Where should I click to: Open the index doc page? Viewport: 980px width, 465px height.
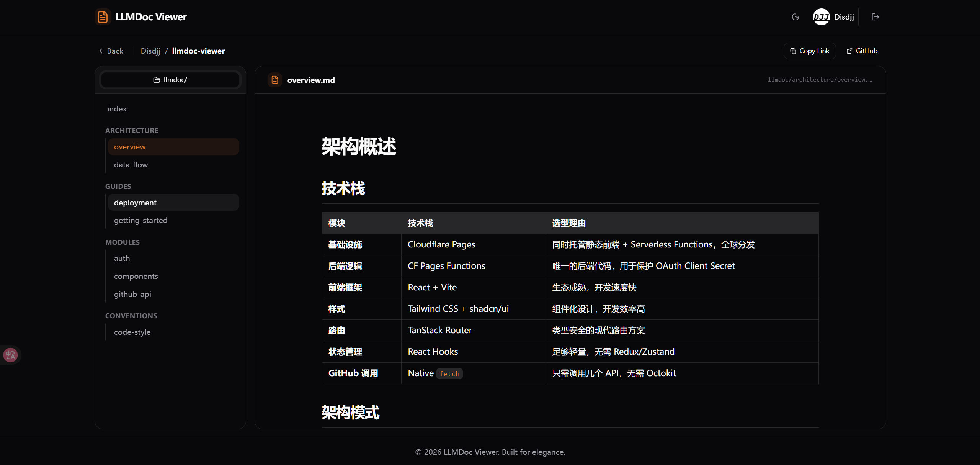117,109
